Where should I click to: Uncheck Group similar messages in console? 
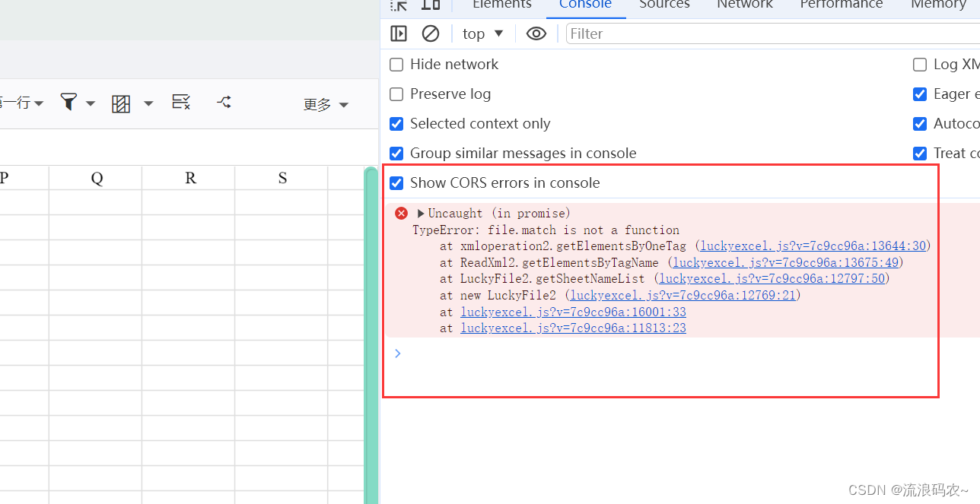pyautogui.click(x=396, y=153)
